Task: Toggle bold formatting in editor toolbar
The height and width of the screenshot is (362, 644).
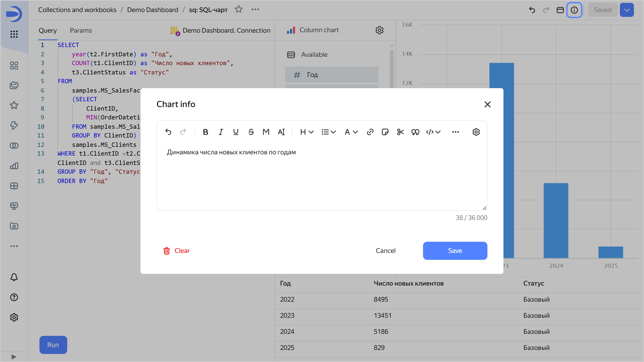Action: [x=206, y=132]
